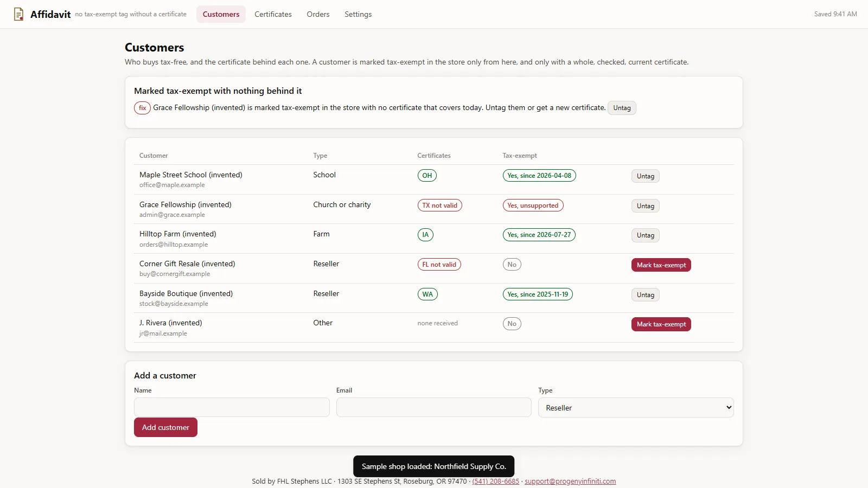
Task: Go to the Orders tab
Action: tap(318, 14)
